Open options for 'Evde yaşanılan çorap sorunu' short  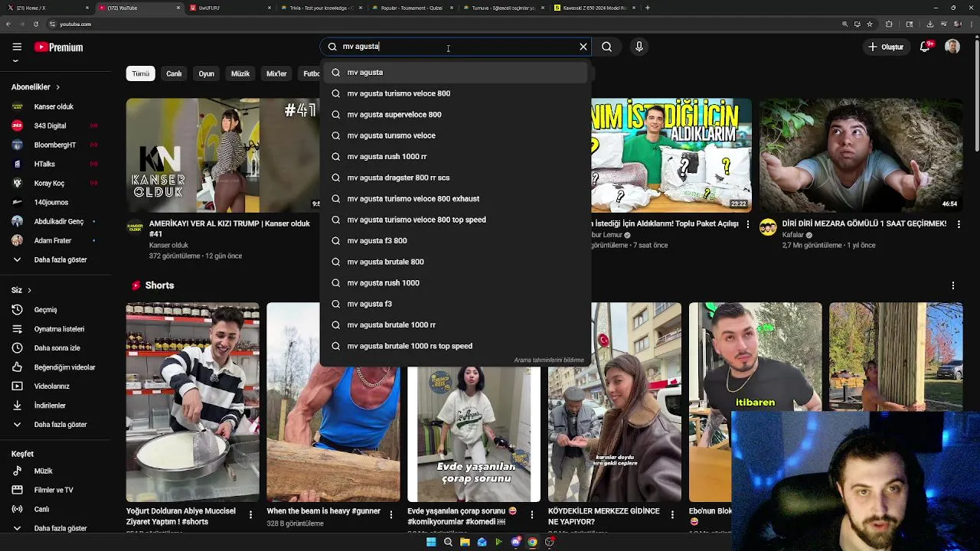click(x=532, y=515)
